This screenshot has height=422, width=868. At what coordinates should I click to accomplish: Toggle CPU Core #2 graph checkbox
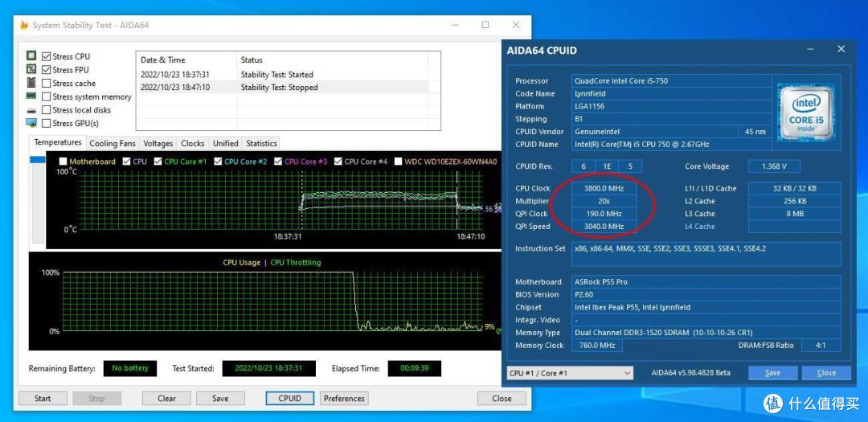click(218, 161)
